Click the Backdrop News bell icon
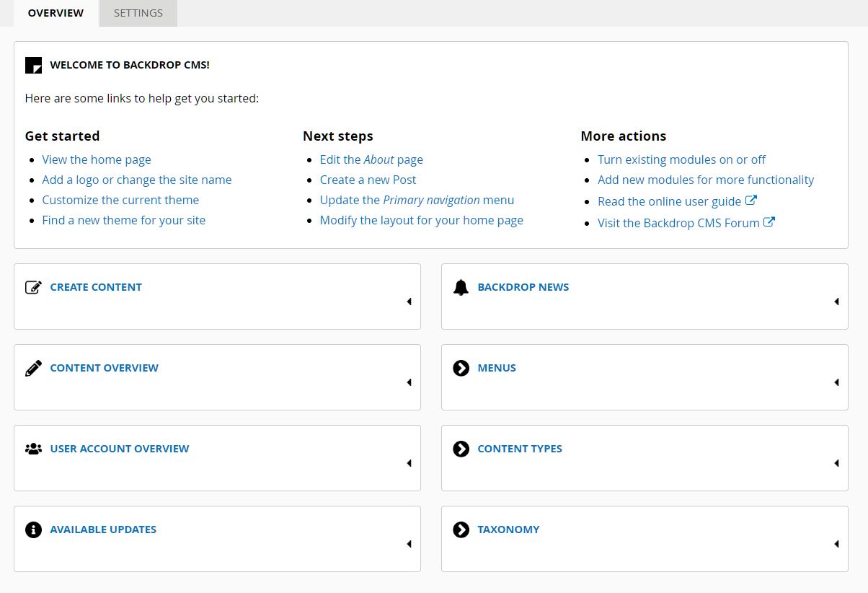Viewport: 868px width, 593px height. click(x=461, y=287)
